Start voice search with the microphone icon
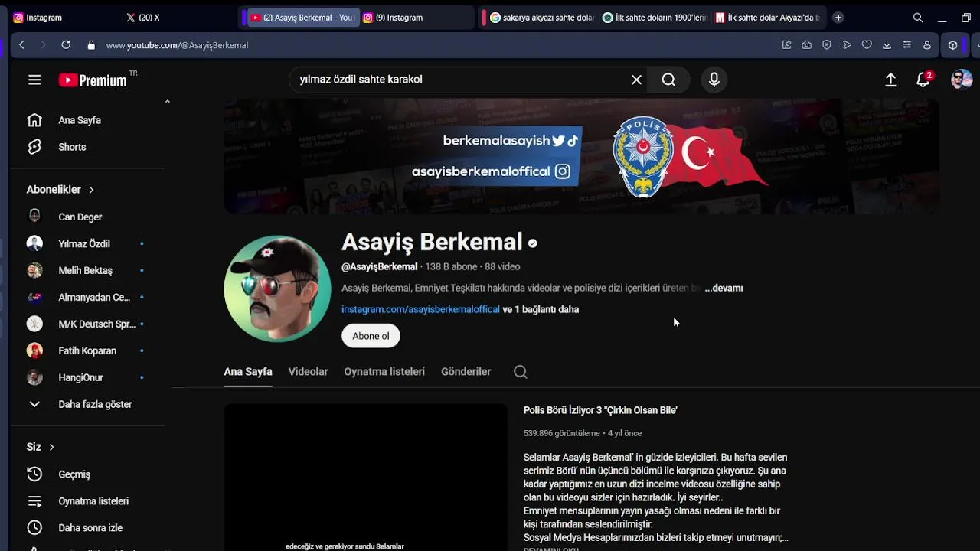 click(x=714, y=80)
